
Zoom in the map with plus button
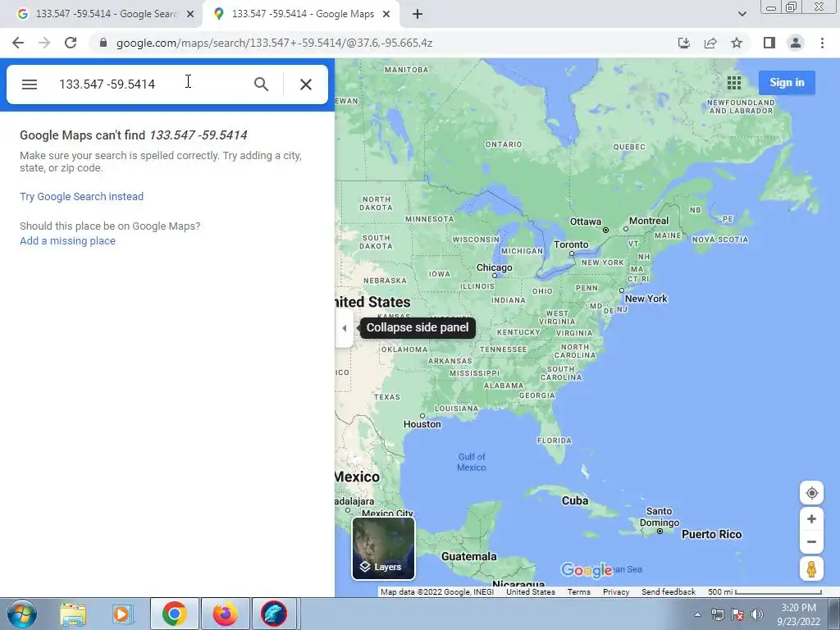811,519
